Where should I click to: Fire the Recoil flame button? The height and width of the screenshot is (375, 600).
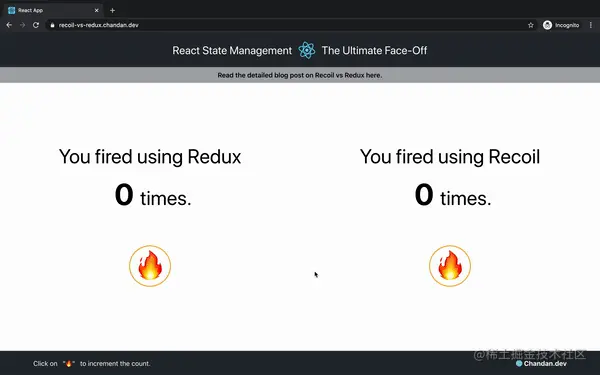pyautogui.click(x=450, y=266)
